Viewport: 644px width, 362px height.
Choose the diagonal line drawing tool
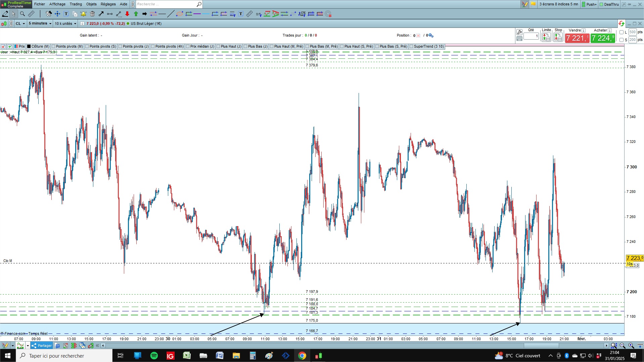171,14
